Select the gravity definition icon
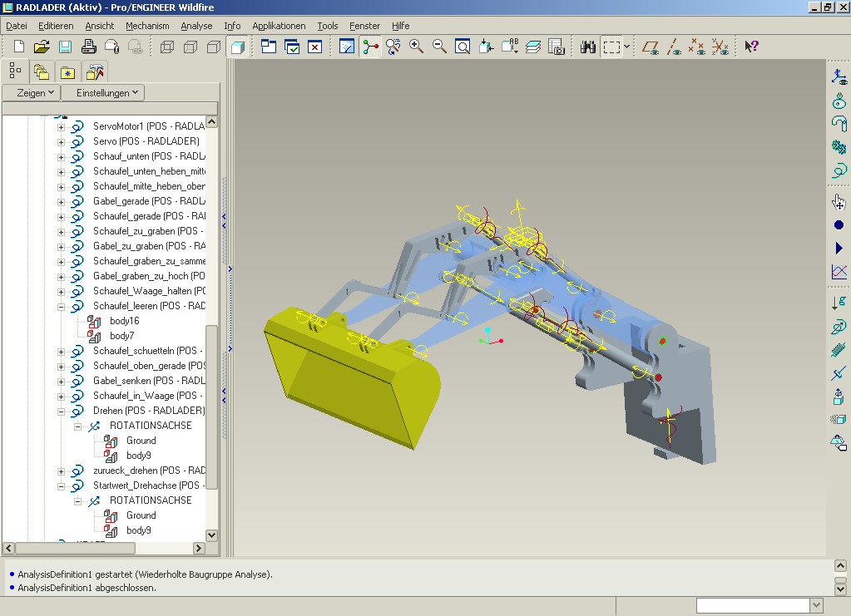 839,303
